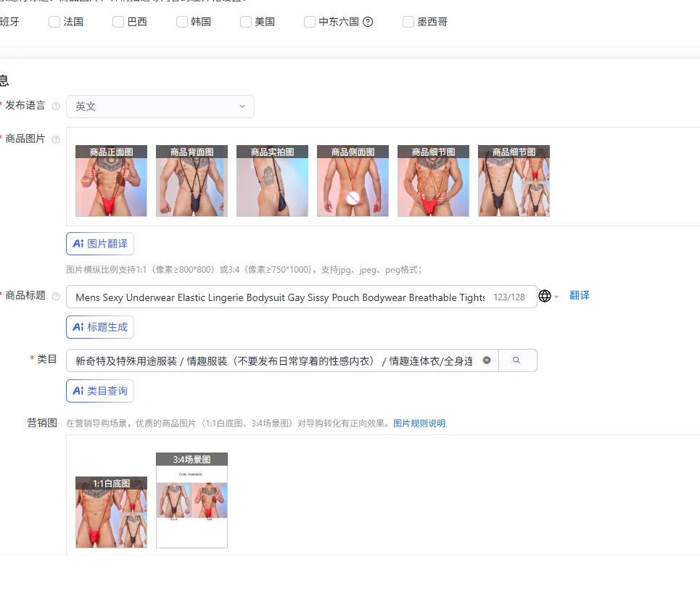Image resolution: width=700 pixels, height=602 pixels.
Task: Tick the 韩国 checkbox
Action: (181, 22)
